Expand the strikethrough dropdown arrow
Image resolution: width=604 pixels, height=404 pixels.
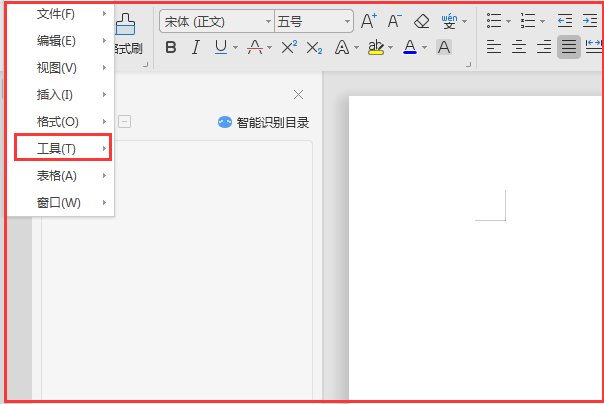point(269,48)
